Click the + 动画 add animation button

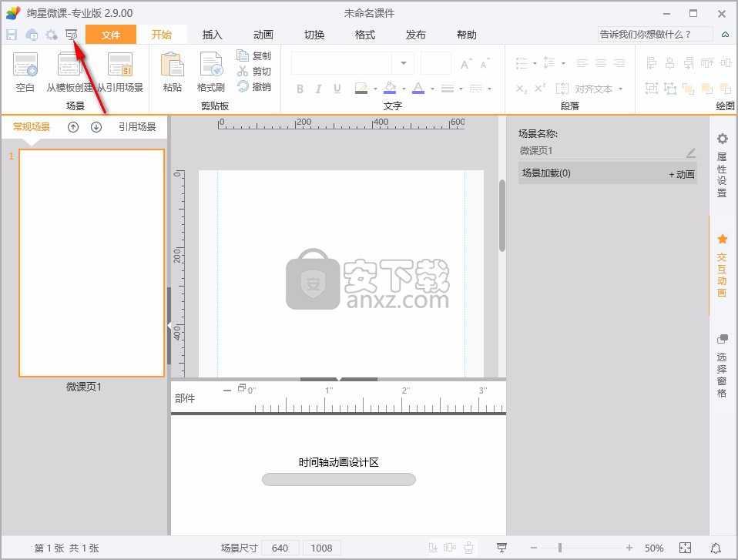point(682,175)
